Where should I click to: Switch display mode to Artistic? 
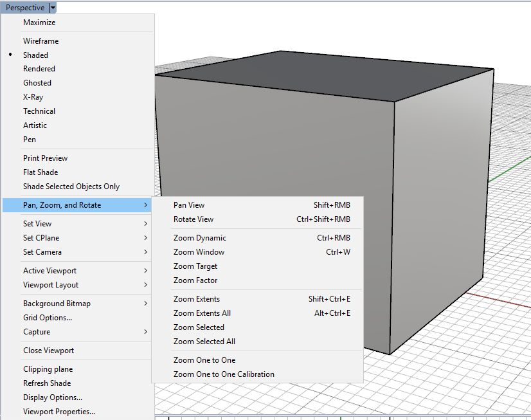(78, 125)
